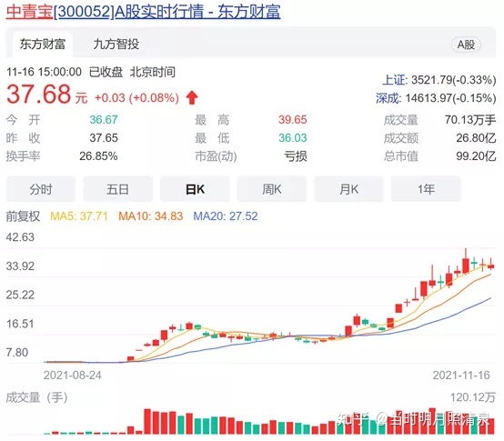Click the 7.80 price axis label

coord(17,353)
